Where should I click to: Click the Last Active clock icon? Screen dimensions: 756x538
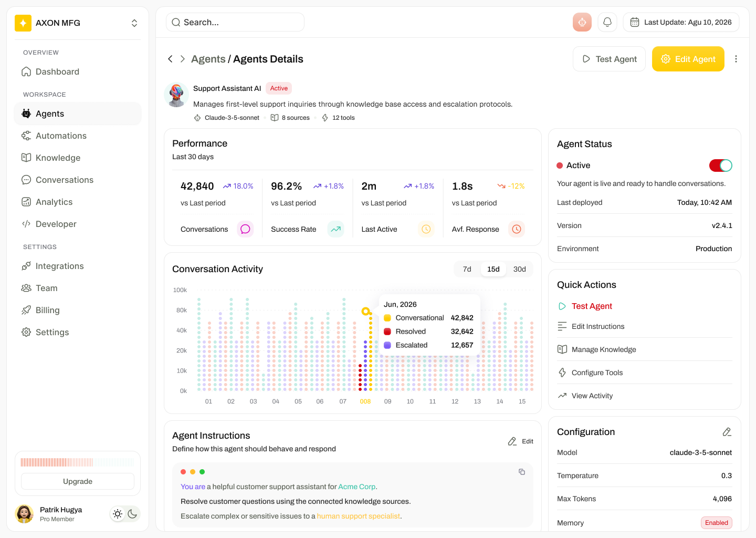(426, 229)
